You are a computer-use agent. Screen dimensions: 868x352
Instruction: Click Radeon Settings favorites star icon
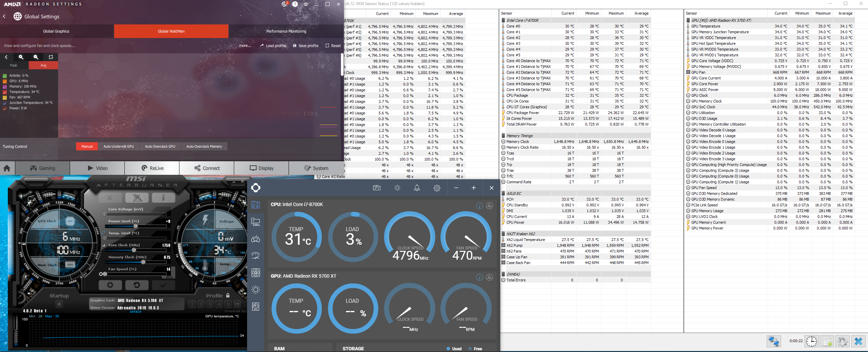click(x=306, y=4)
